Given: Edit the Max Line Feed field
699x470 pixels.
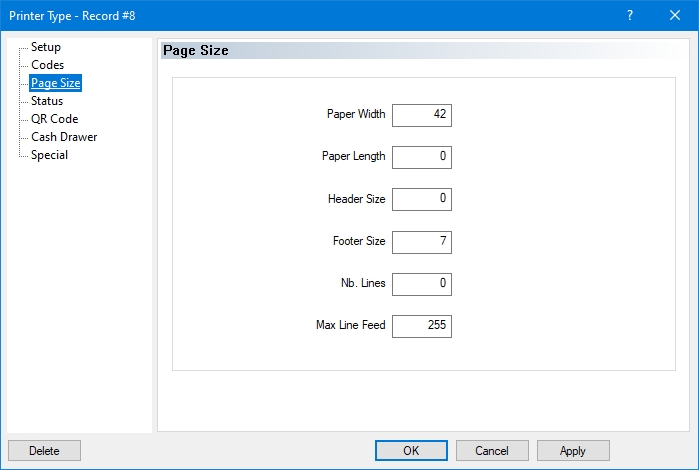Looking at the screenshot, I should (x=422, y=326).
